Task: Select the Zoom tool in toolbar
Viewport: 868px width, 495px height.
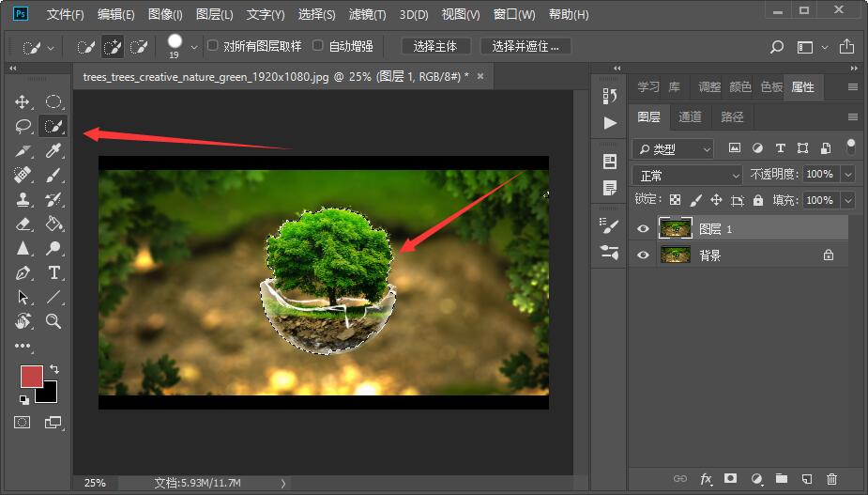Action: tap(53, 321)
